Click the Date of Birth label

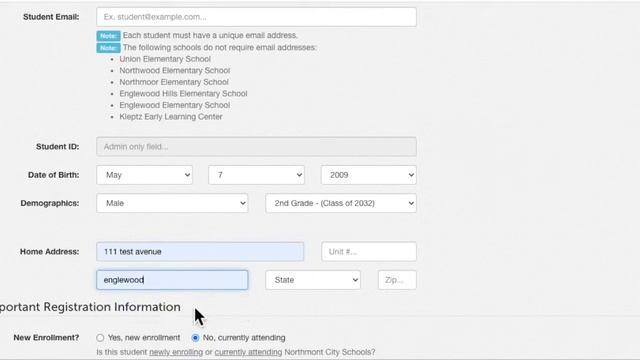[x=53, y=175]
